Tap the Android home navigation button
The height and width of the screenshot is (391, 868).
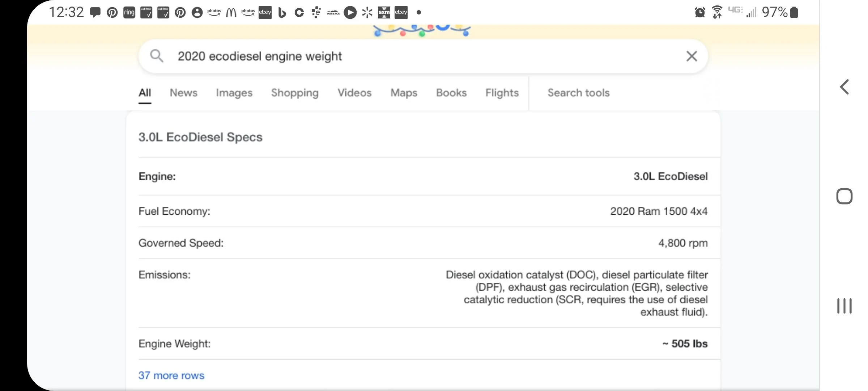point(844,196)
